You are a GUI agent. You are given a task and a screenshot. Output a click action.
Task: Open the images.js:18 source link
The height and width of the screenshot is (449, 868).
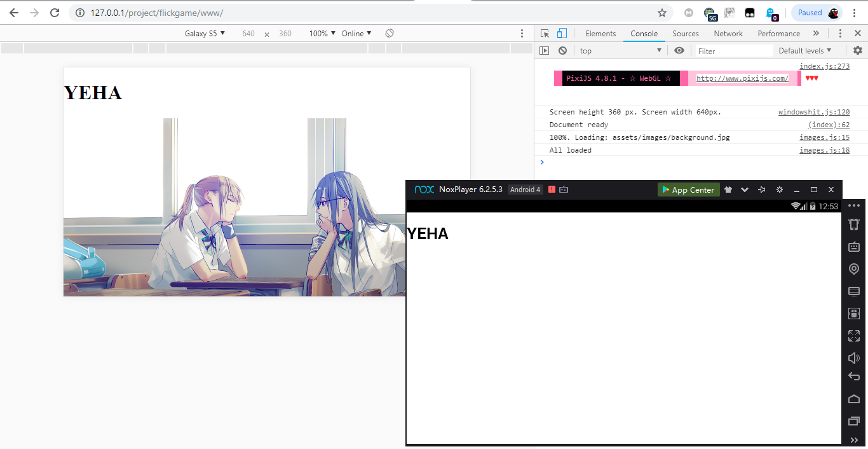click(x=824, y=150)
